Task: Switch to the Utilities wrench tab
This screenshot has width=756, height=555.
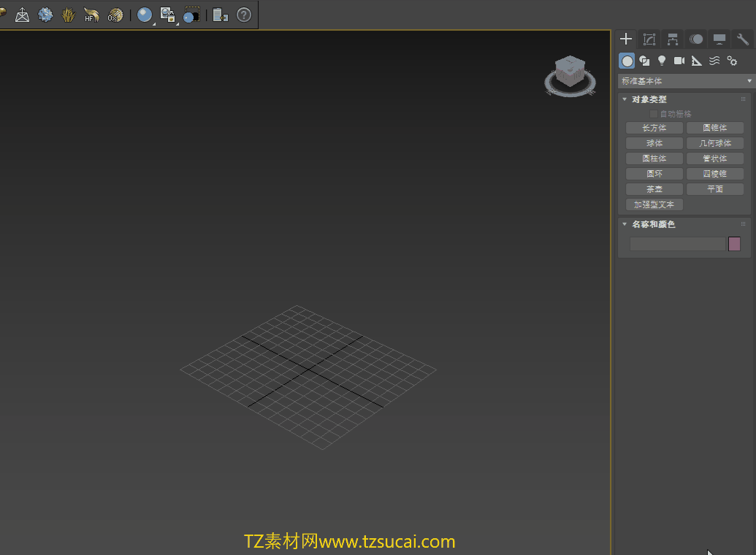Action: (x=743, y=39)
